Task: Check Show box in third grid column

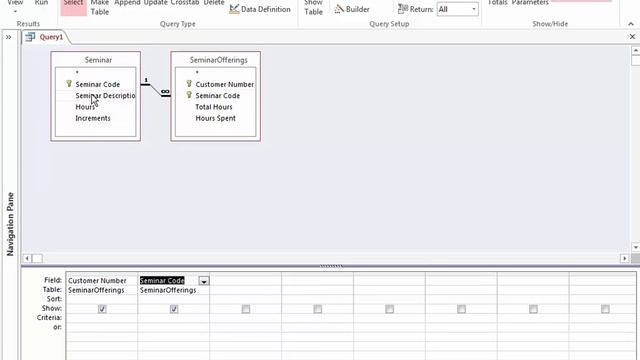Action: click(x=246, y=309)
